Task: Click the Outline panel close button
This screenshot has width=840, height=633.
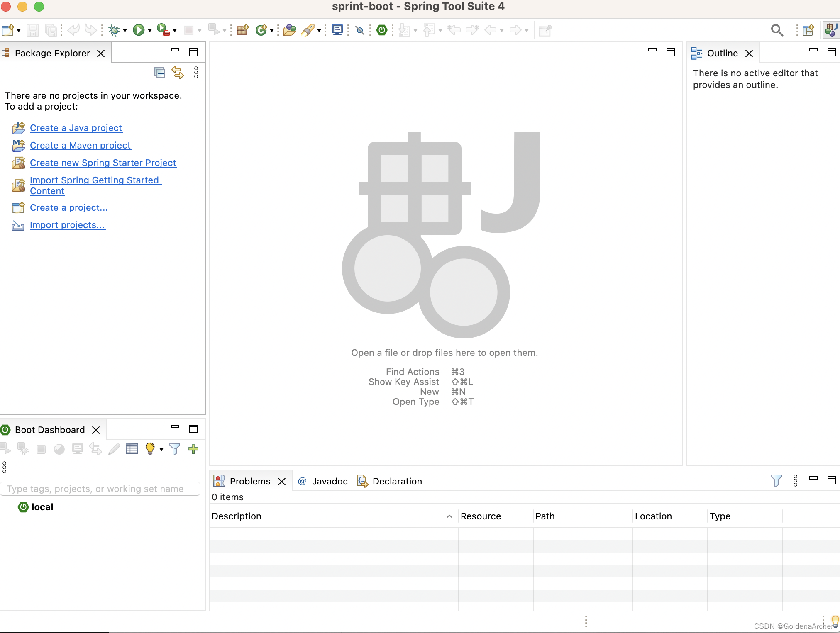Action: click(x=747, y=53)
